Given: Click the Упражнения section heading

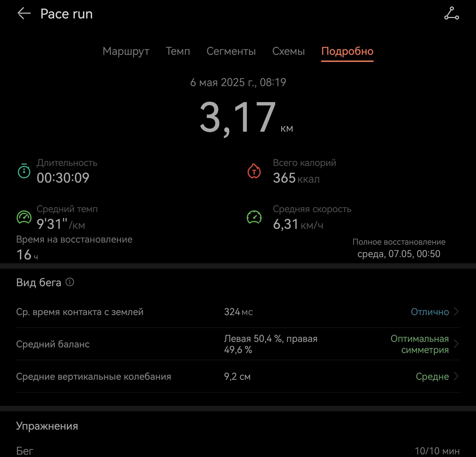Looking at the screenshot, I should pyautogui.click(x=47, y=426).
